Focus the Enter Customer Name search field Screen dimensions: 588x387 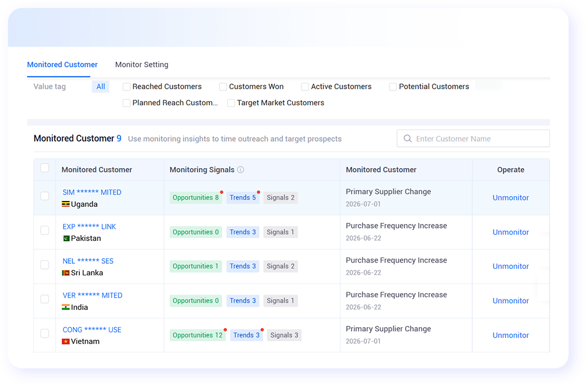(474, 139)
